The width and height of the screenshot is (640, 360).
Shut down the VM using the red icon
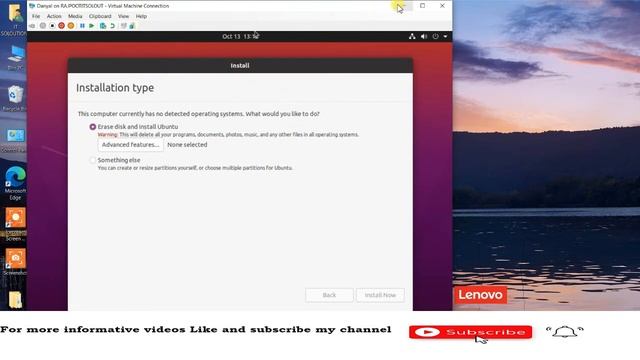pyautogui.click(x=61, y=26)
